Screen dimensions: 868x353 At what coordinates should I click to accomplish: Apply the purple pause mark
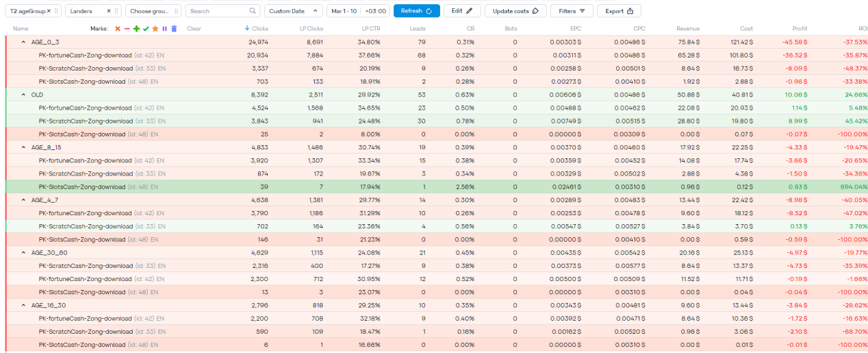click(x=164, y=29)
